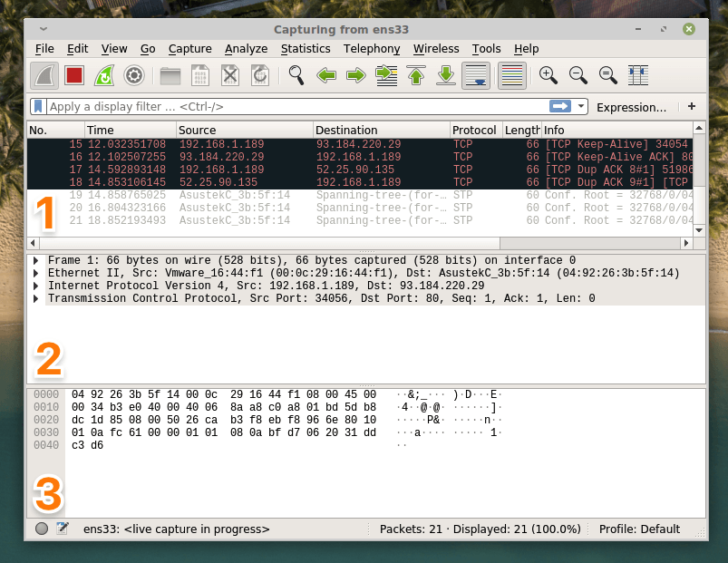Image resolution: width=728 pixels, height=563 pixels.
Task: Apply display filter arrow button
Action: pyautogui.click(x=560, y=106)
